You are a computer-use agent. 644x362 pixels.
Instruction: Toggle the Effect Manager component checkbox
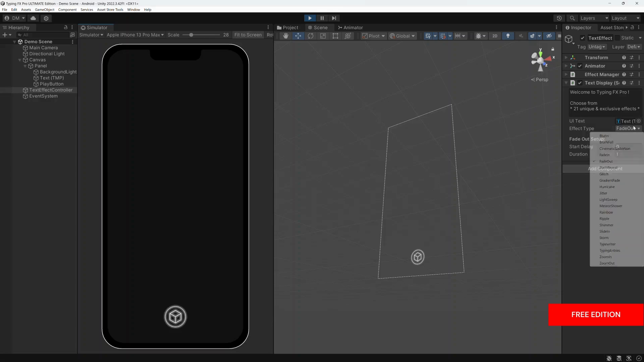(580, 74)
